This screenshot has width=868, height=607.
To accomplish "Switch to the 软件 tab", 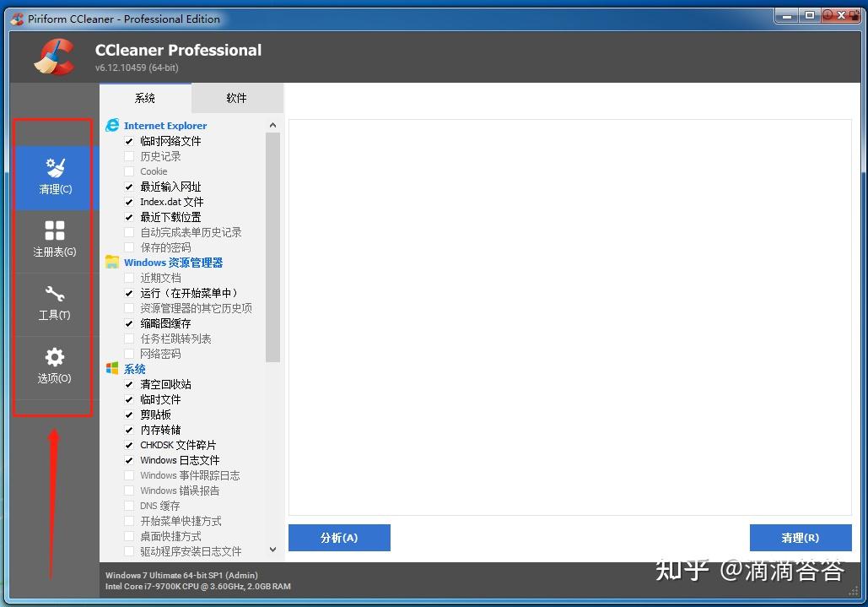I will pos(237,98).
